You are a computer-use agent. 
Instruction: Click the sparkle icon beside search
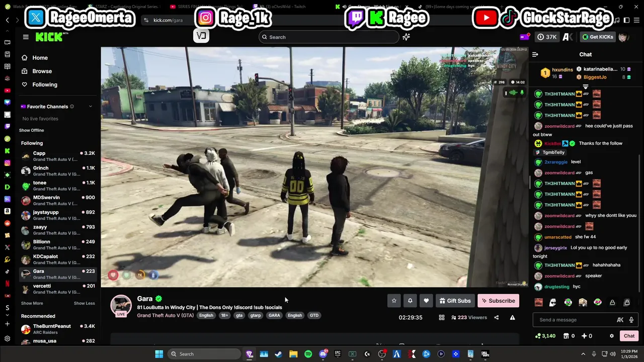pos(406,37)
